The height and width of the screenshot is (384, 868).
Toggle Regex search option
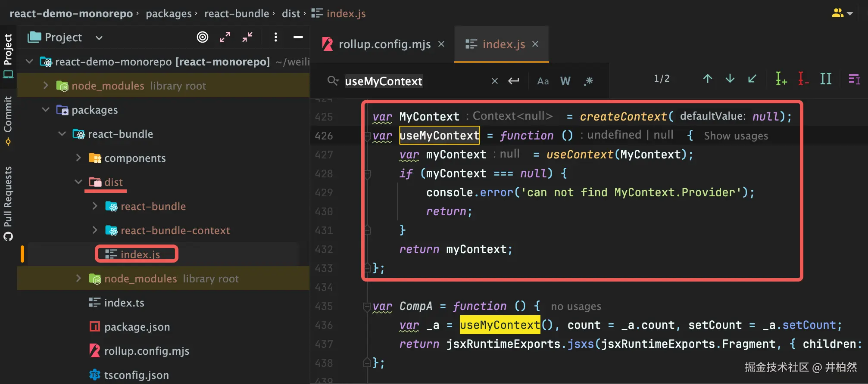pos(589,81)
